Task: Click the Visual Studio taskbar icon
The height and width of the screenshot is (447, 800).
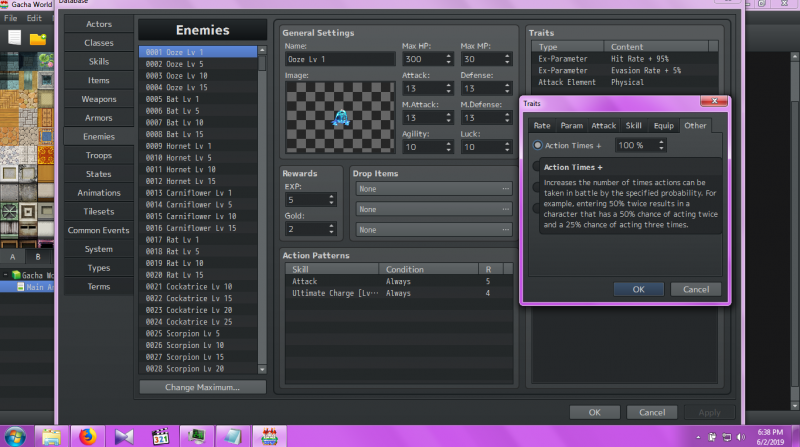Action: [123, 437]
